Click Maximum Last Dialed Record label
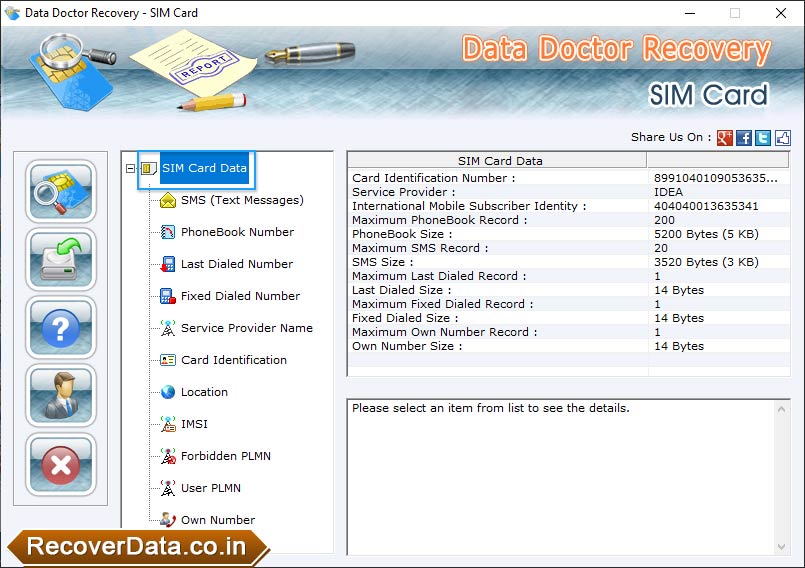 (x=438, y=276)
